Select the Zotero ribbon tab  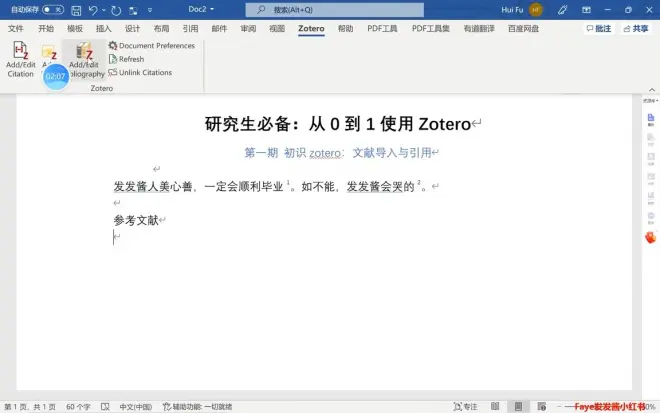tap(311, 29)
